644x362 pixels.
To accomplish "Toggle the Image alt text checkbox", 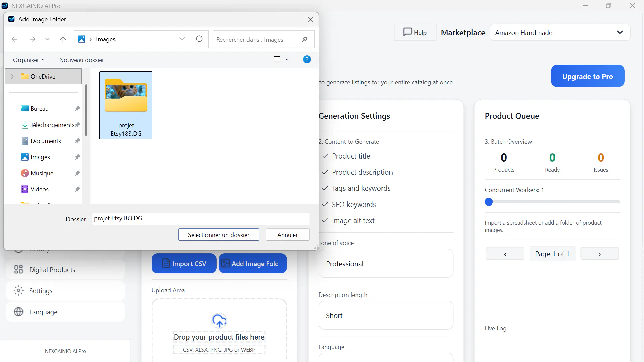I will 325,221.
